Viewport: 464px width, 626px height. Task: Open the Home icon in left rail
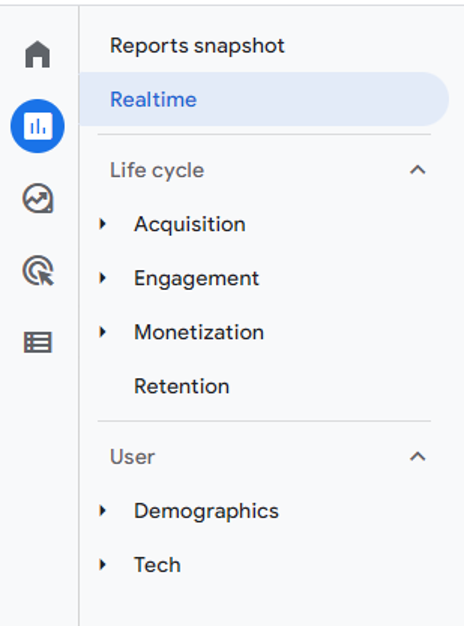click(x=38, y=54)
